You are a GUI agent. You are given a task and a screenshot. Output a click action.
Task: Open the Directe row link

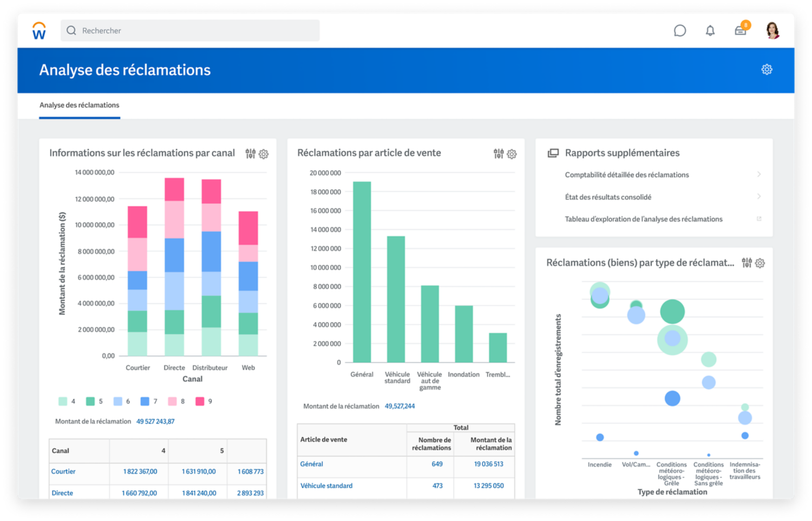coord(62,493)
